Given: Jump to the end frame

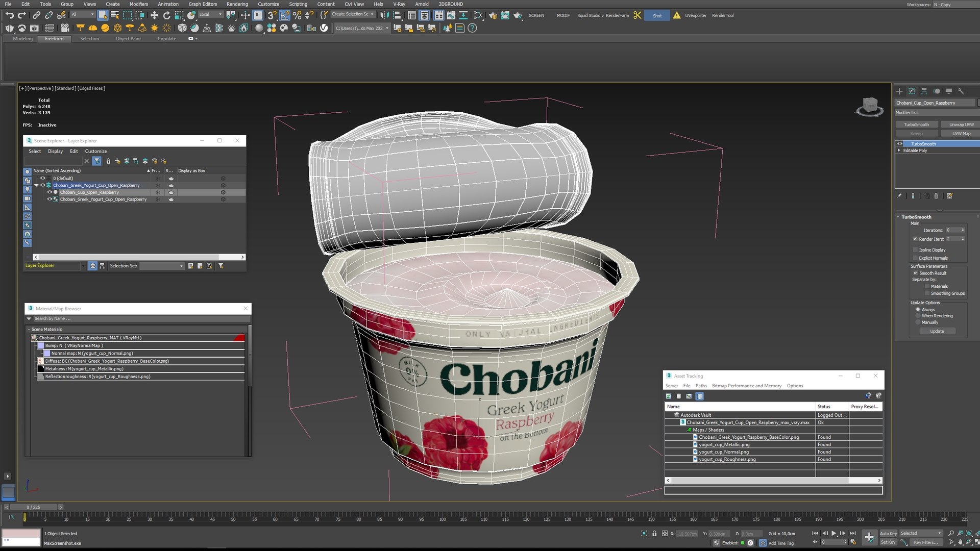Looking at the screenshot, I should point(852,533).
